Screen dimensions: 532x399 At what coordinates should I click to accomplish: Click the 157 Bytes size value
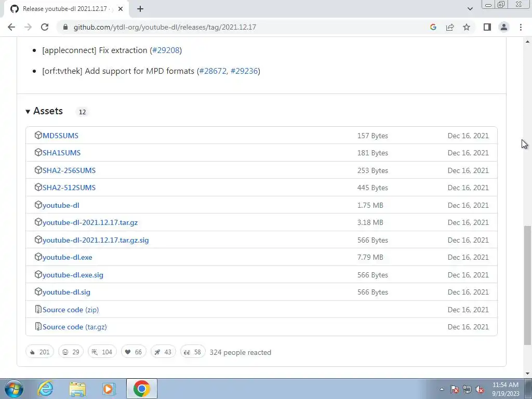point(373,136)
